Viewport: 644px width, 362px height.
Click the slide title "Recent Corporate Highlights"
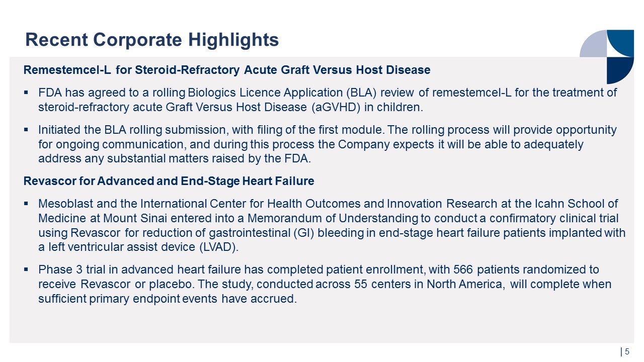[152, 39]
